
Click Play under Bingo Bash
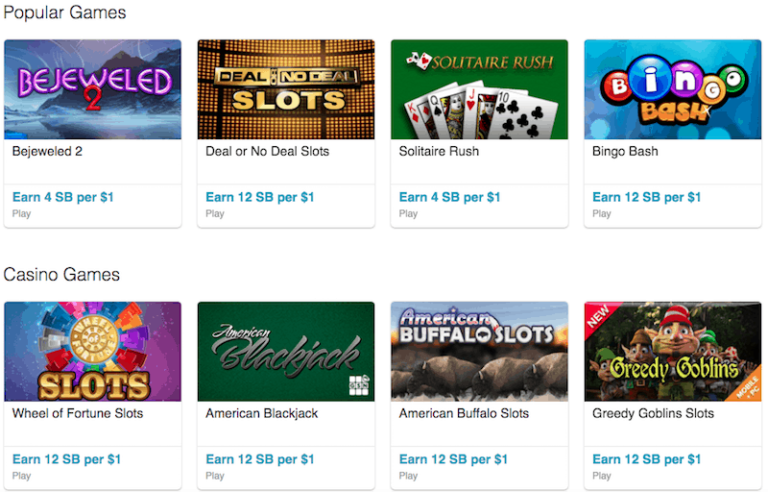(602, 214)
